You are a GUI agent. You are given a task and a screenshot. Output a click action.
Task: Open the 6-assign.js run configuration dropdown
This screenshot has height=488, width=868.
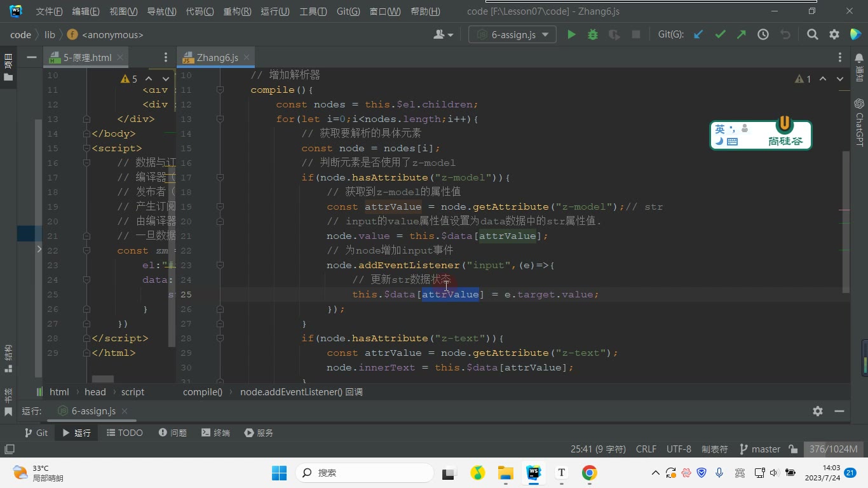click(x=512, y=35)
